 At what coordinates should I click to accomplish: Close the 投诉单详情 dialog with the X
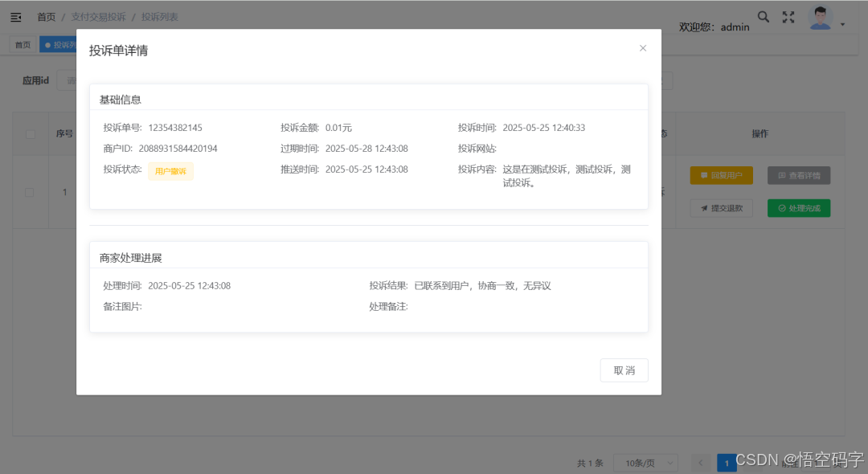pyautogui.click(x=643, y=48)
